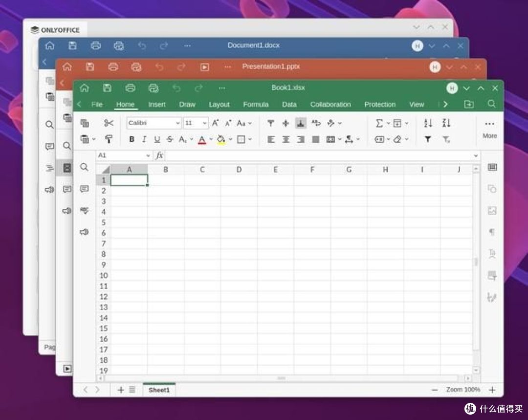The height and width of the screenshot is (420, 528).
Task: Open the Comments panel in spreadsheet sidebar
Action: 84,189
